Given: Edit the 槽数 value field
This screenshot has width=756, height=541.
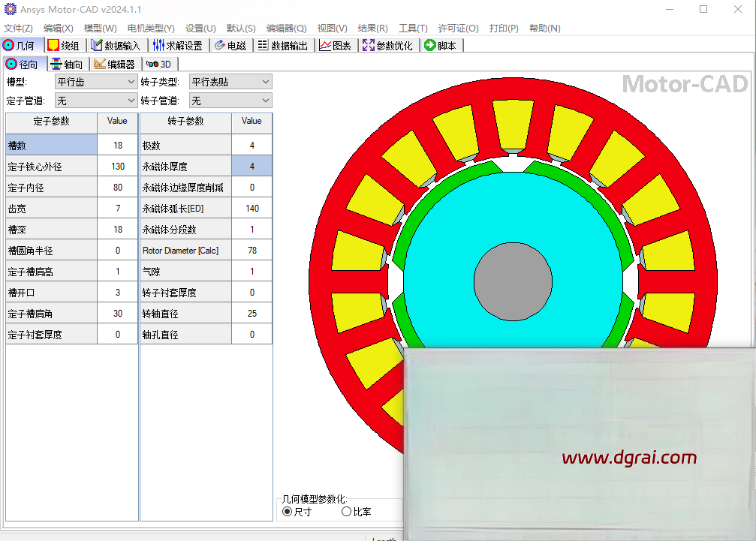Looking at the screenshot, I should (x=117, y=146).
